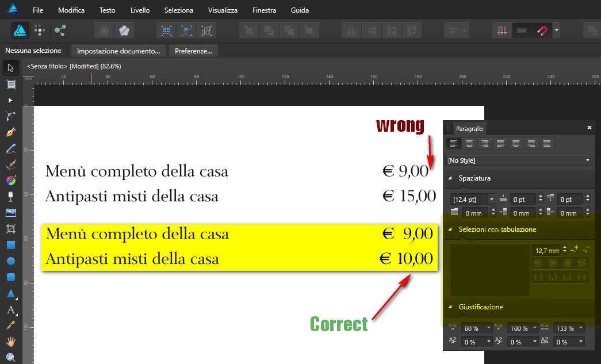Select the Place Image tool
The width and height of the screenshot is (601, 364).
11,213
